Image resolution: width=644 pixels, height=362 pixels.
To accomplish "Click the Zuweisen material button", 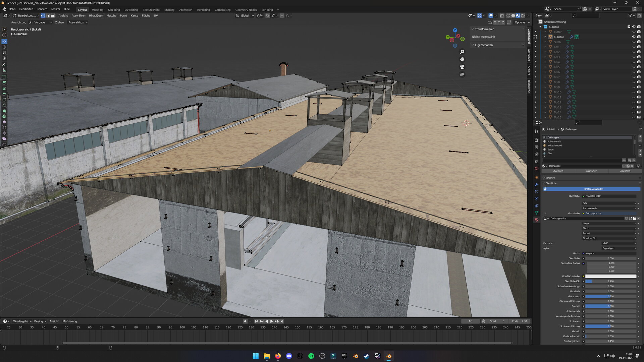I will tap(558, 171).
